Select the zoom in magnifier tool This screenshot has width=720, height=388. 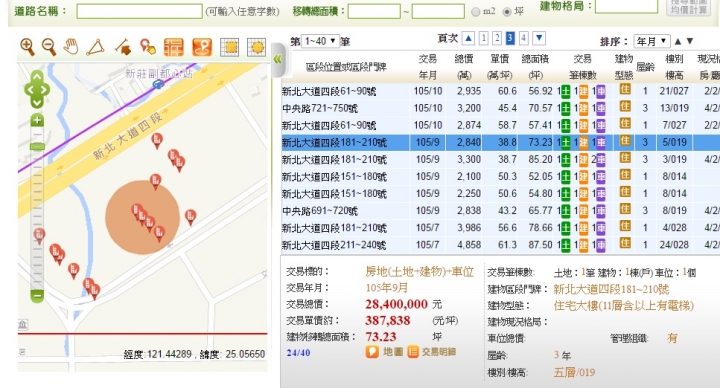pyautogui.click(x=28, y=46)
